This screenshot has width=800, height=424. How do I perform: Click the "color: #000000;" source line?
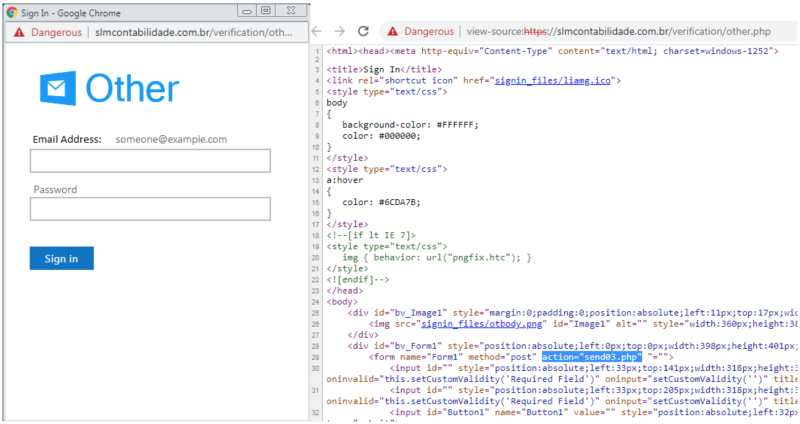tap(381, 136)
